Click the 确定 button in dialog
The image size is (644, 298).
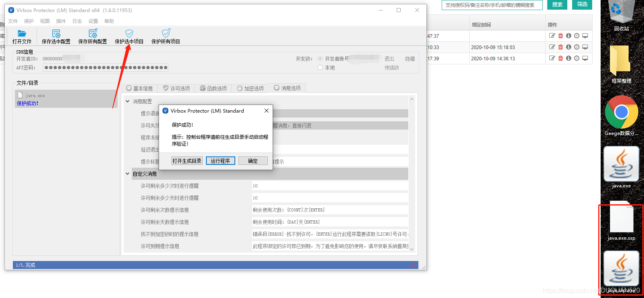pos(253,161)
